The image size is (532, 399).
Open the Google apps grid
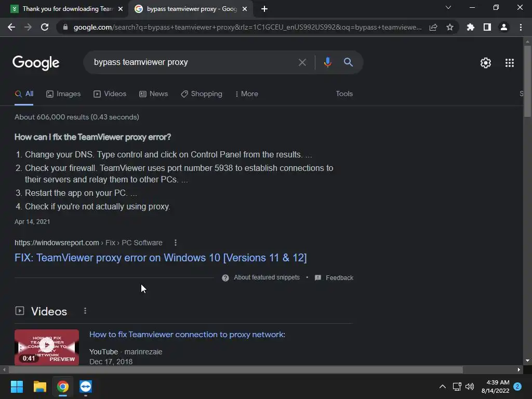click(x=510, y=63)
